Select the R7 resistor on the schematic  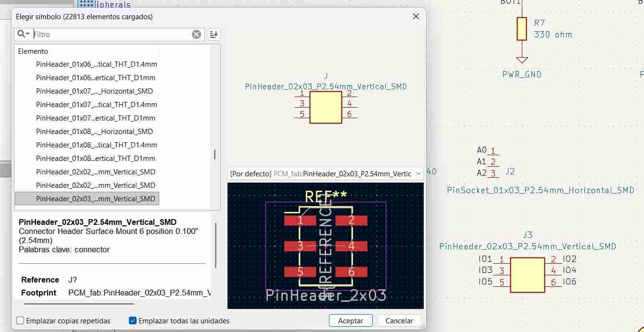(521, 29)
